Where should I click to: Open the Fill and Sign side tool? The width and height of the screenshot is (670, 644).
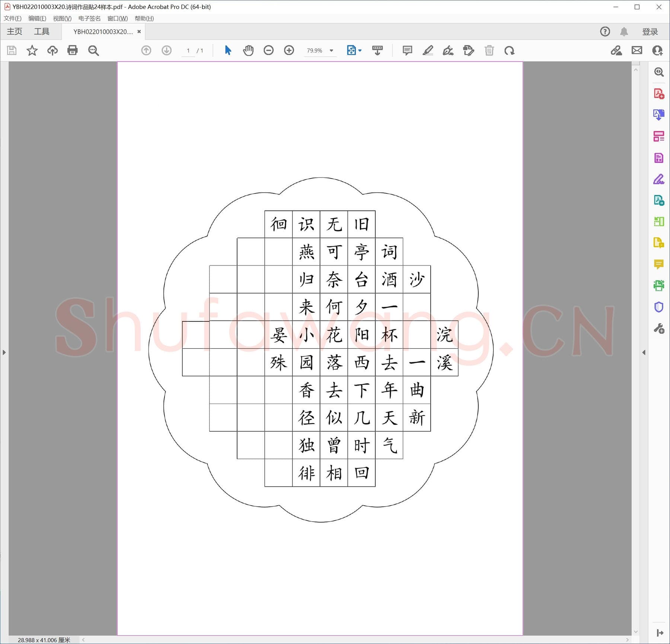[659, 179]
